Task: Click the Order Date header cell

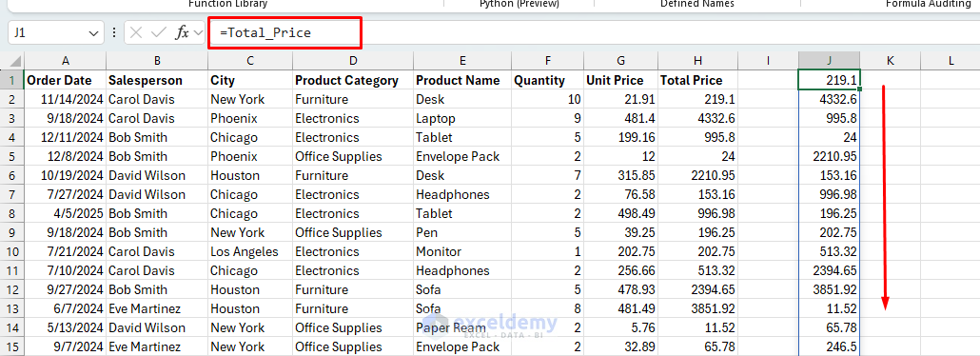Action: [65, 80]
